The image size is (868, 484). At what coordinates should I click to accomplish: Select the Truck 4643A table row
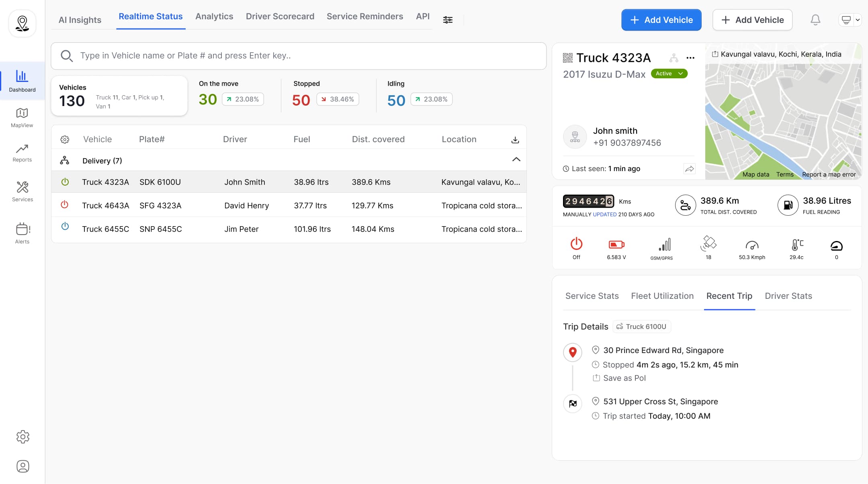pos(289,205)
